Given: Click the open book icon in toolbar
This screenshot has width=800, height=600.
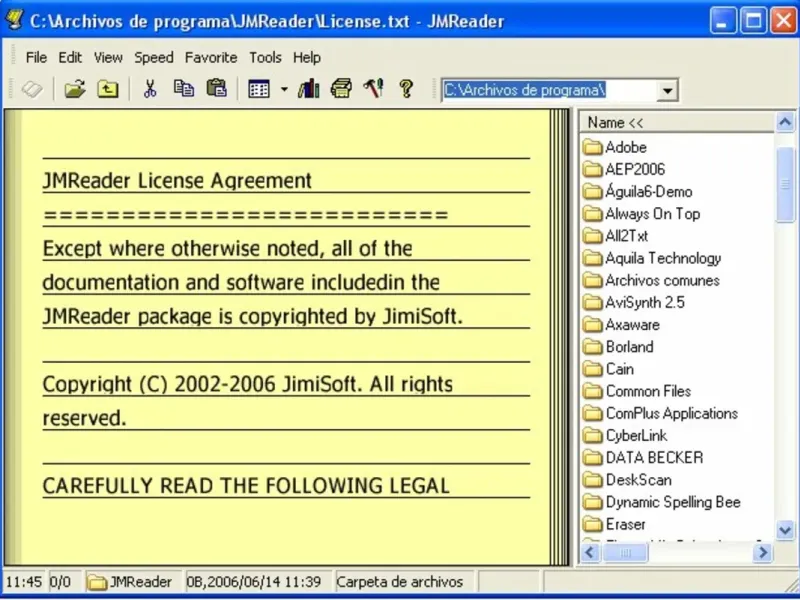Looking at the screenshot, I should tap(32, 90).
